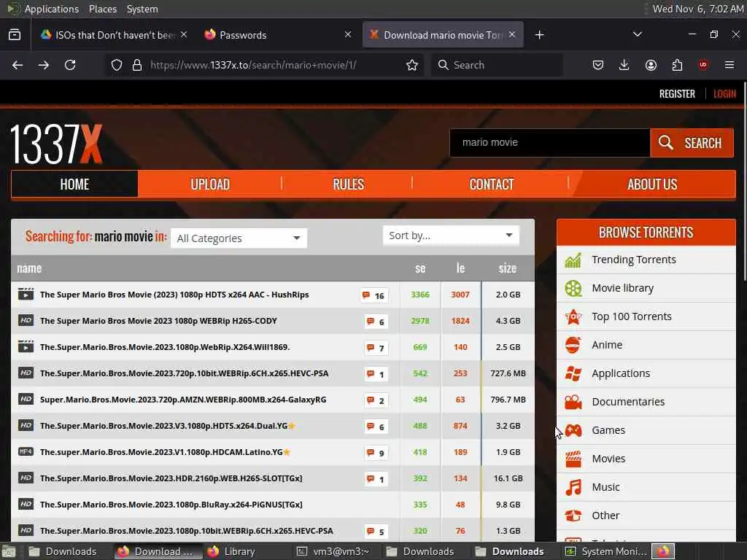
Task: Go back to previous page
Action: [18, 65]
